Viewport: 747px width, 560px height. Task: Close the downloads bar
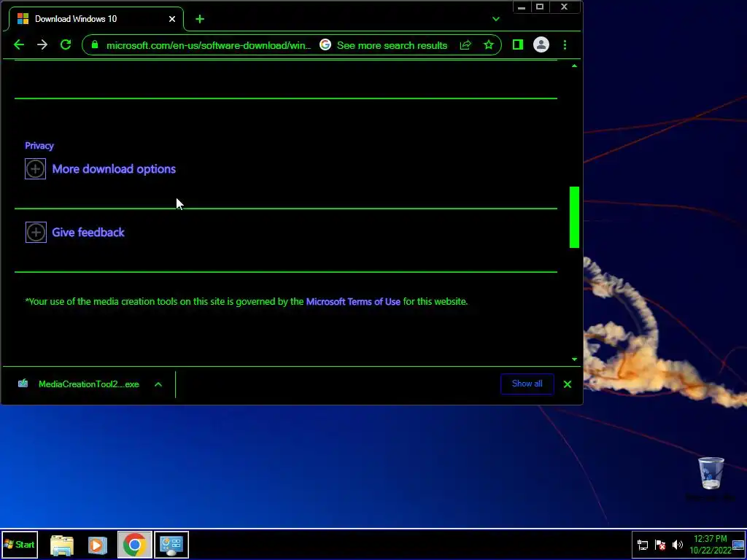(x=568, y=384)
